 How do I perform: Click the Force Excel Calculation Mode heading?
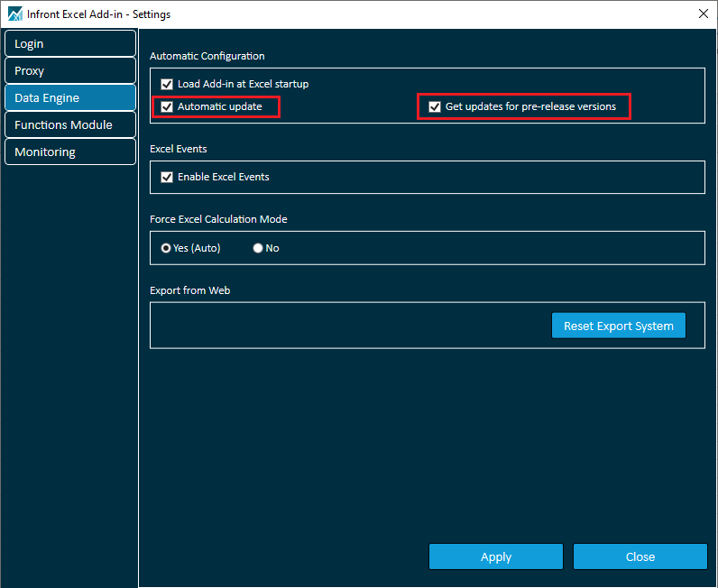click(218, 219)
